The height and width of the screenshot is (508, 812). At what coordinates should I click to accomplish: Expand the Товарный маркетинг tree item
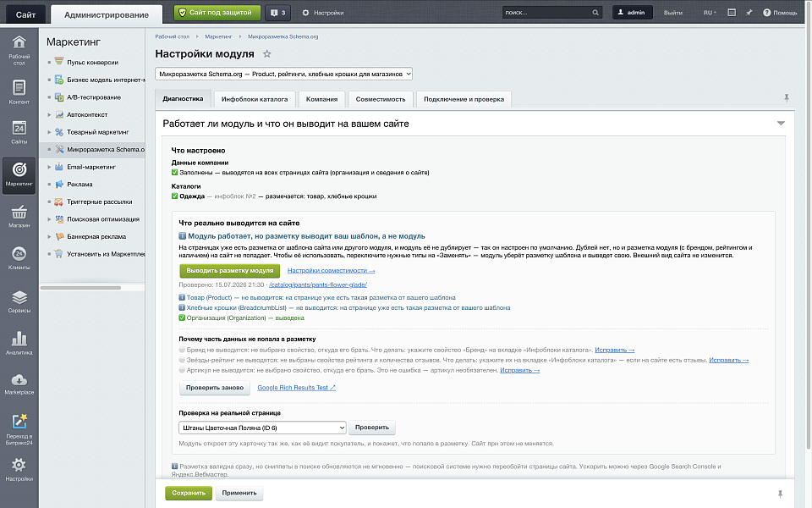click(x=49, y=132)
